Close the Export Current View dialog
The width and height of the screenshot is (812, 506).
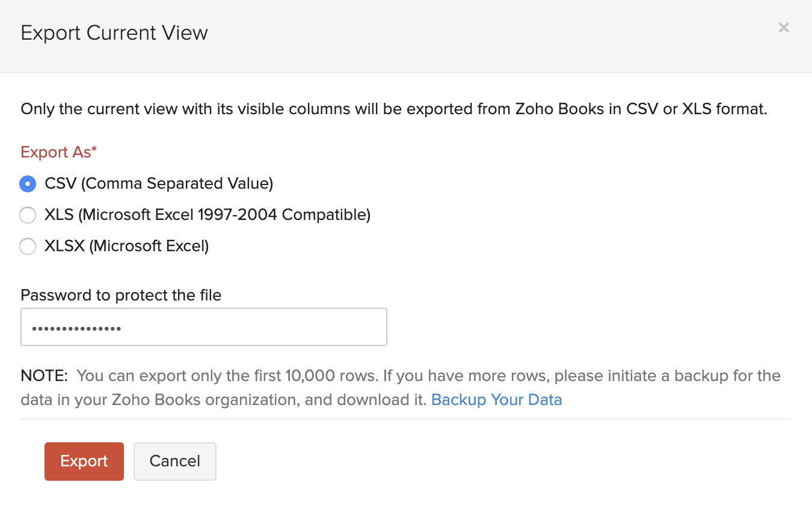click(784, 28)
